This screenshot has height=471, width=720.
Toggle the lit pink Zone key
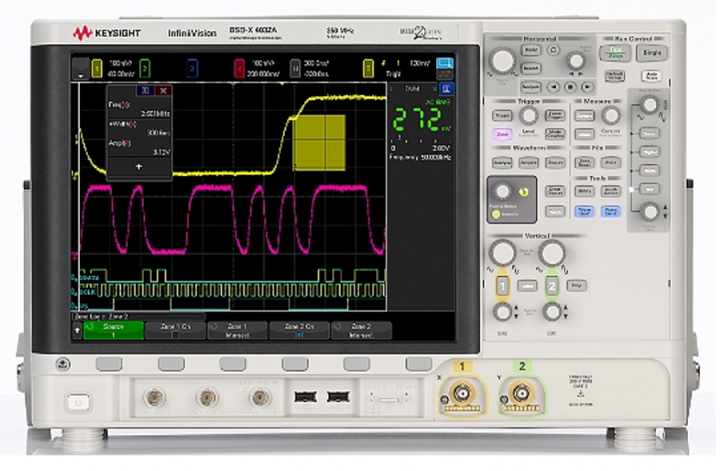click(502, 134)
